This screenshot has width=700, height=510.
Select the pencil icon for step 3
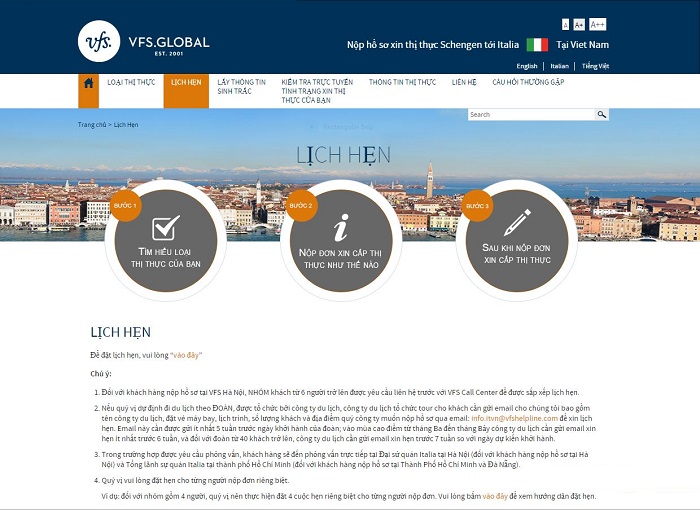point(516,223)
